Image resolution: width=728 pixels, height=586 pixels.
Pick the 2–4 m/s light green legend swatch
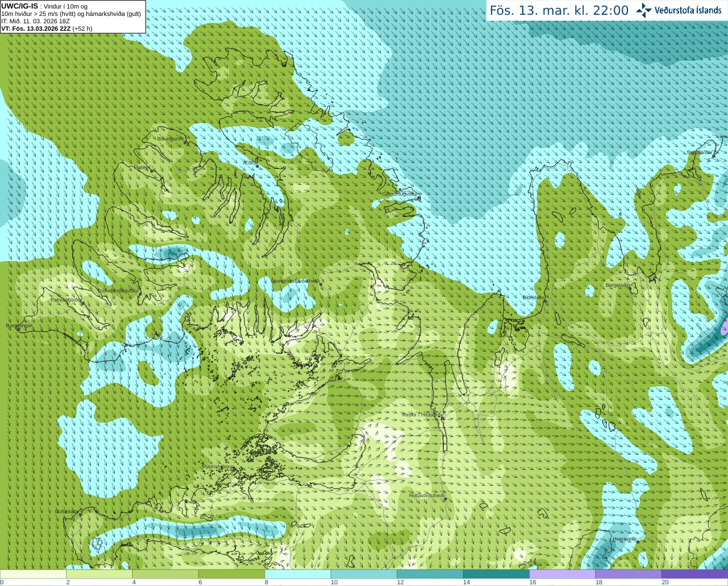(x=99, y=574)
